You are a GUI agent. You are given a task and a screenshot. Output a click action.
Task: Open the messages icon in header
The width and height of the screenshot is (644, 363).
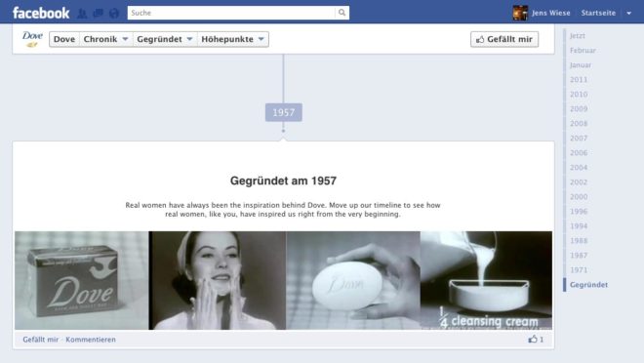point(99,13)
